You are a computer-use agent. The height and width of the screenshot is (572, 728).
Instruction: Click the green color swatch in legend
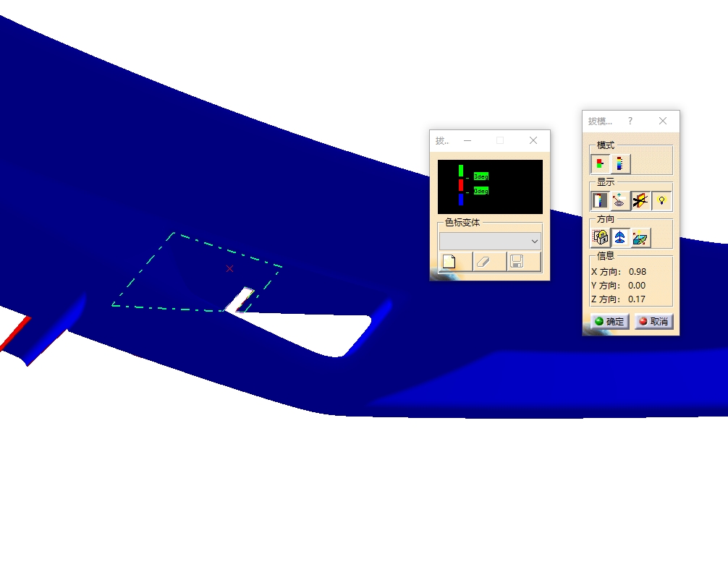(460, 171)
